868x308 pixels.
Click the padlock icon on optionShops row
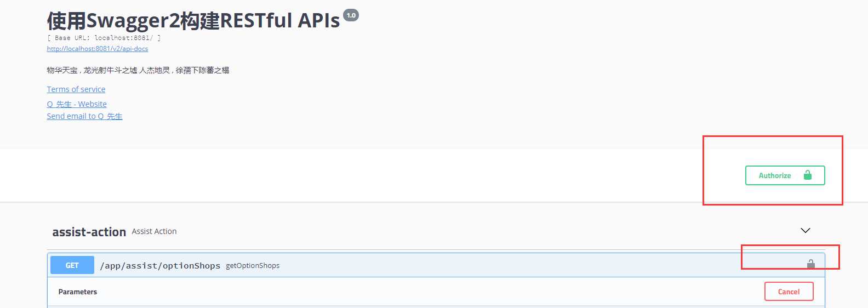pos(811,265)
